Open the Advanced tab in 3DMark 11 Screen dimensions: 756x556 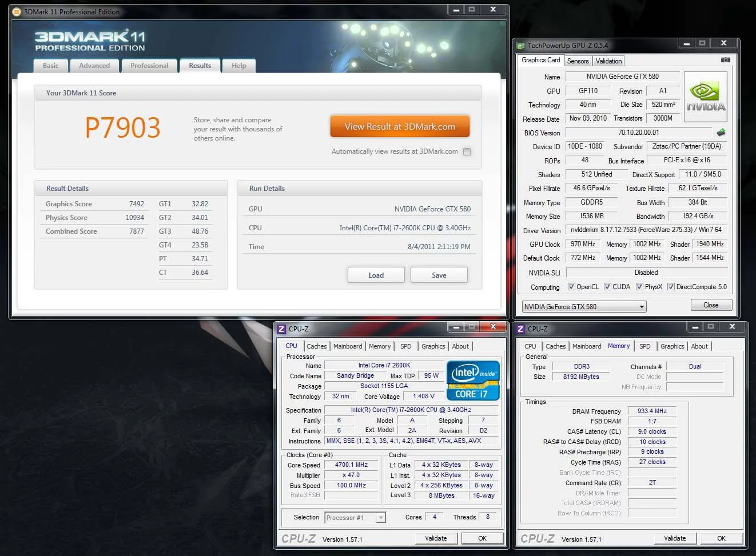coord(94,66)
